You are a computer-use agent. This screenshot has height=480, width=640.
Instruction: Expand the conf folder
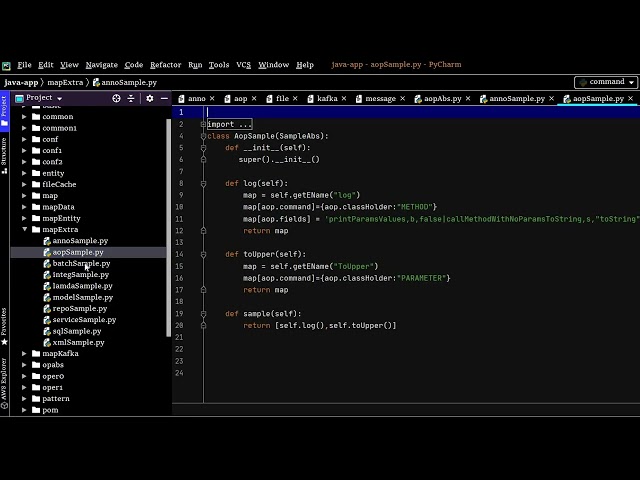tap(24, 139)
